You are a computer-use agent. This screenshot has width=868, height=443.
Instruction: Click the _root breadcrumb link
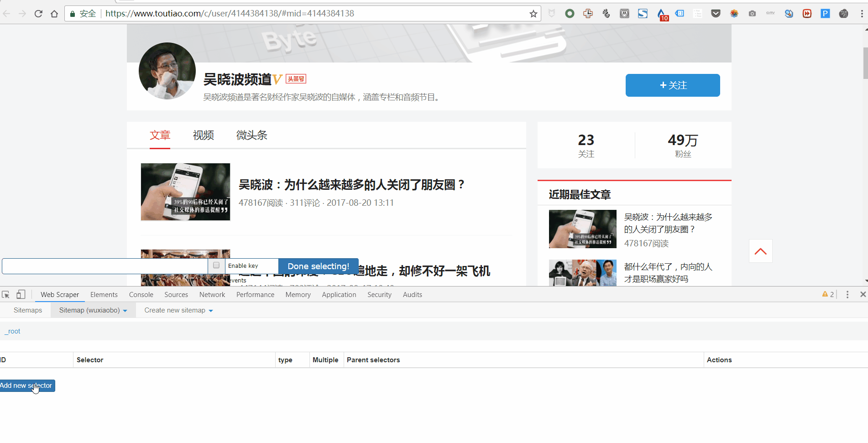click(12, 331)
